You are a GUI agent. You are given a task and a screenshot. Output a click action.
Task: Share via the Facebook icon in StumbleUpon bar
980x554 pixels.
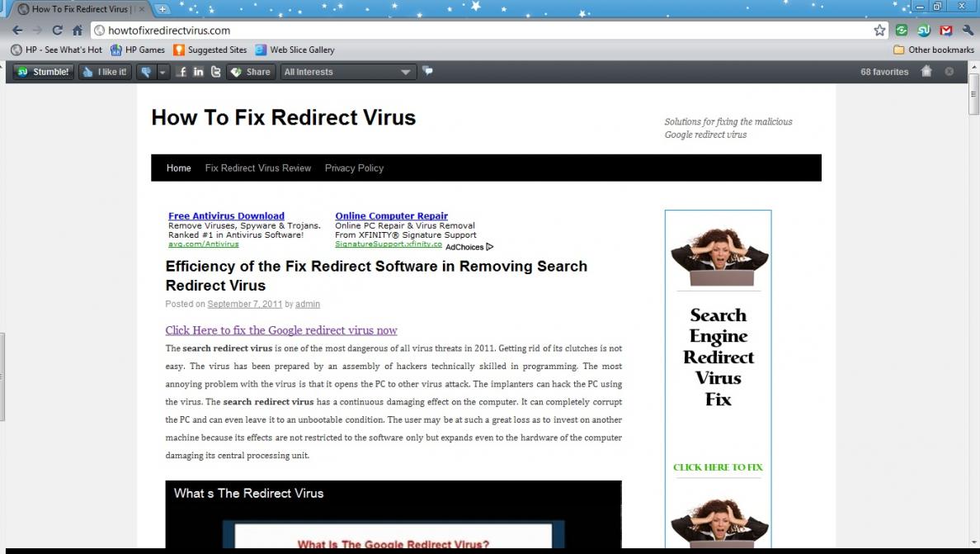coord(181,72)
